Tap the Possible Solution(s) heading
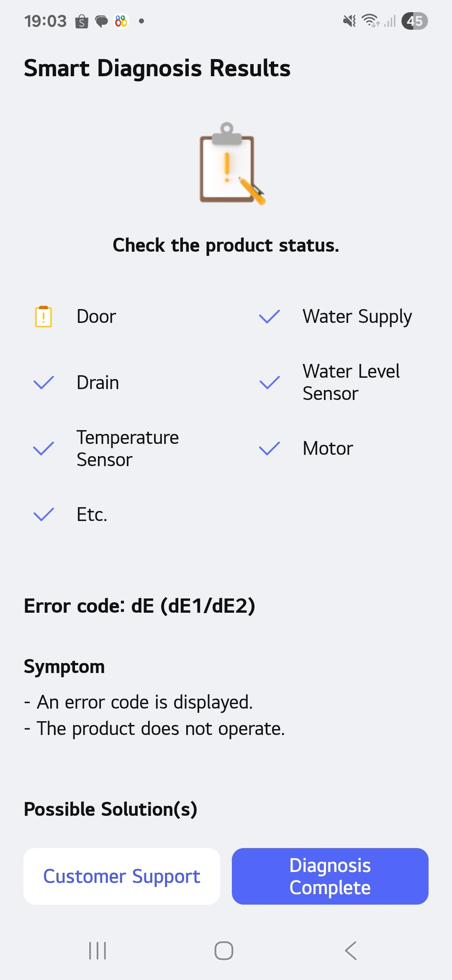452x980 pixels. click(110, 809)
